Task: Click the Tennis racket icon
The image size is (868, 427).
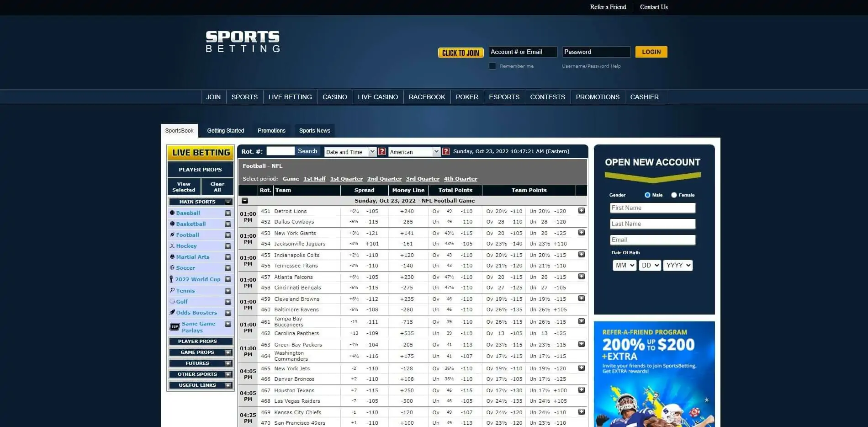Action: tap(172, 290)
